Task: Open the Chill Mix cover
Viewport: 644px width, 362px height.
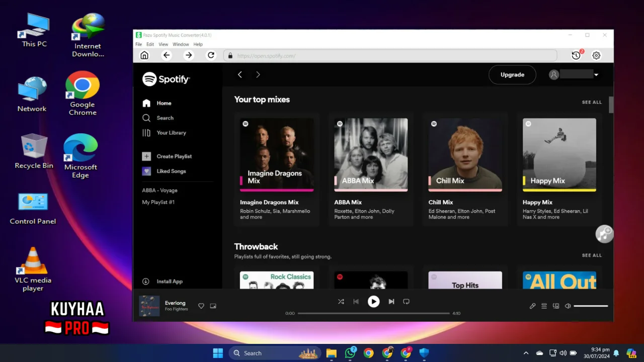Action: [x=465, y=155]
